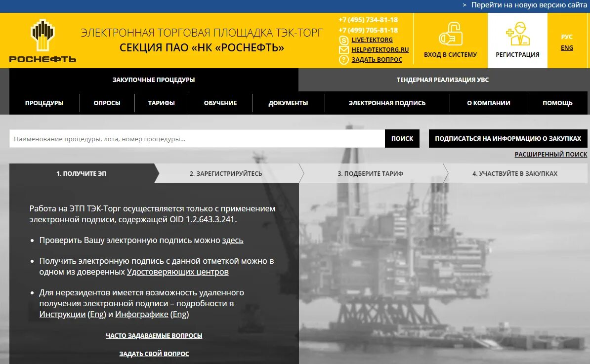Open the ТАРИФЫ menu
590x364 pixels.
(162, 103)
